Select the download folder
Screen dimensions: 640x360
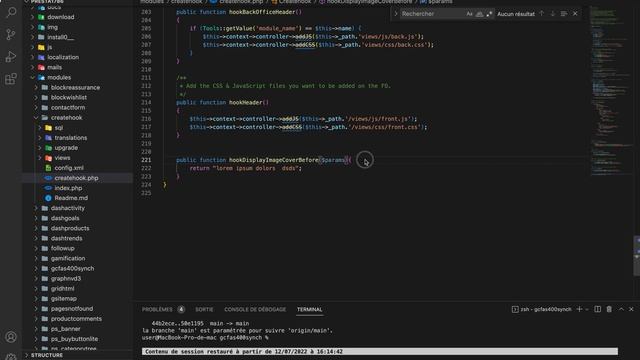point(61,17)
